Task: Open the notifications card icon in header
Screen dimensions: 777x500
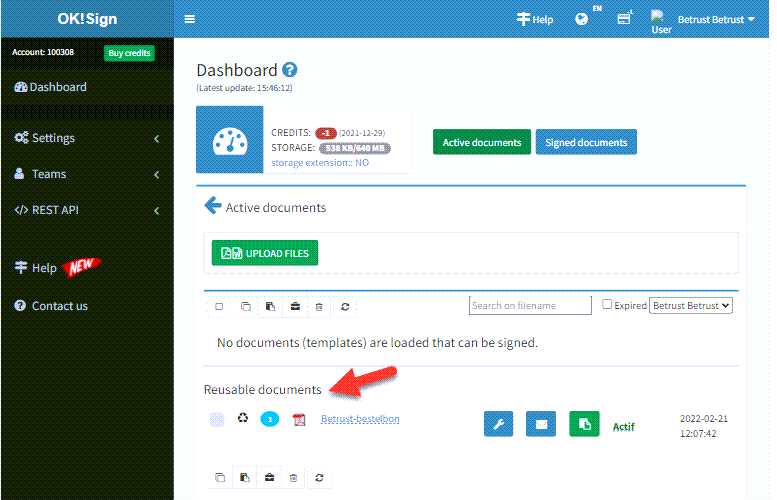Action: click(x=624, y=19)
